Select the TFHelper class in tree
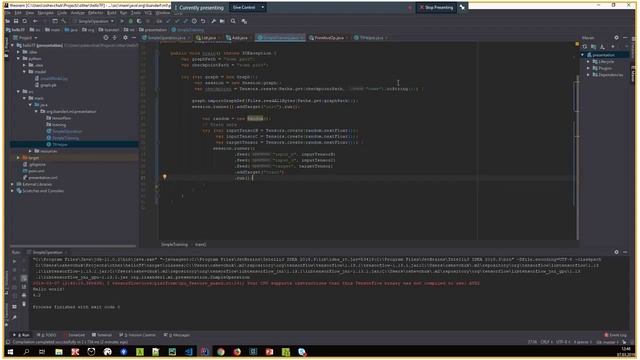 (58, 144)
